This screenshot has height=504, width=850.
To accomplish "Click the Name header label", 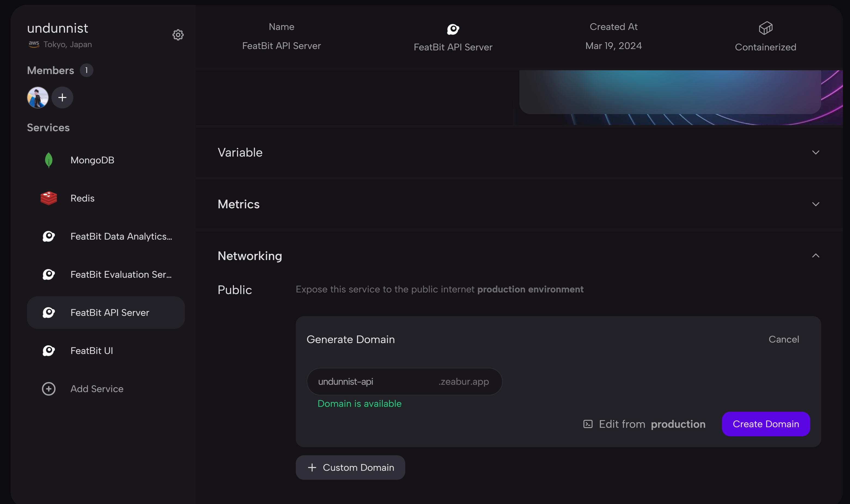I will tap(281, 26).
